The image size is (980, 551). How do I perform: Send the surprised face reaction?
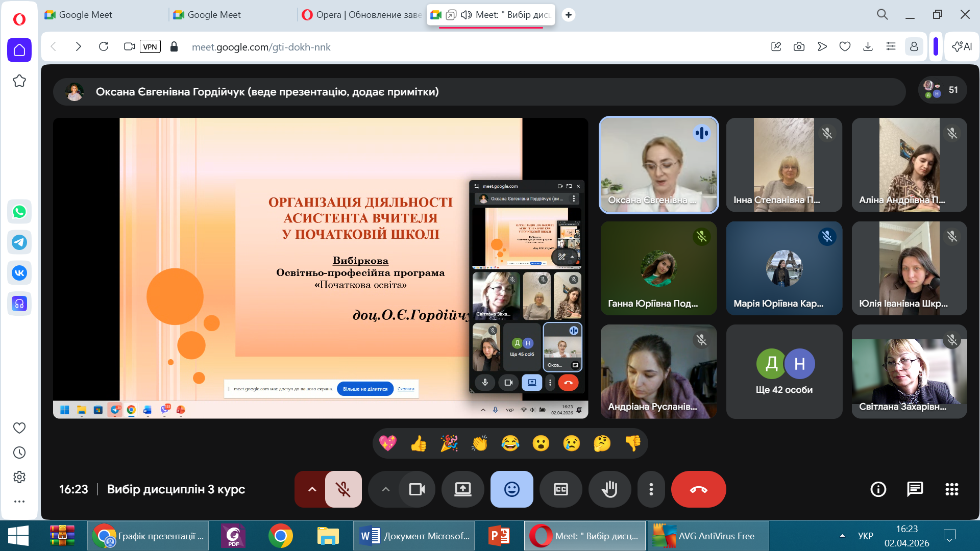click(x=541, y=443)
